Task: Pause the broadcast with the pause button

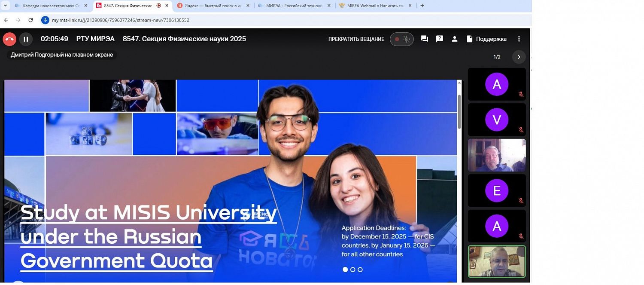Action: tap(26, 39)
